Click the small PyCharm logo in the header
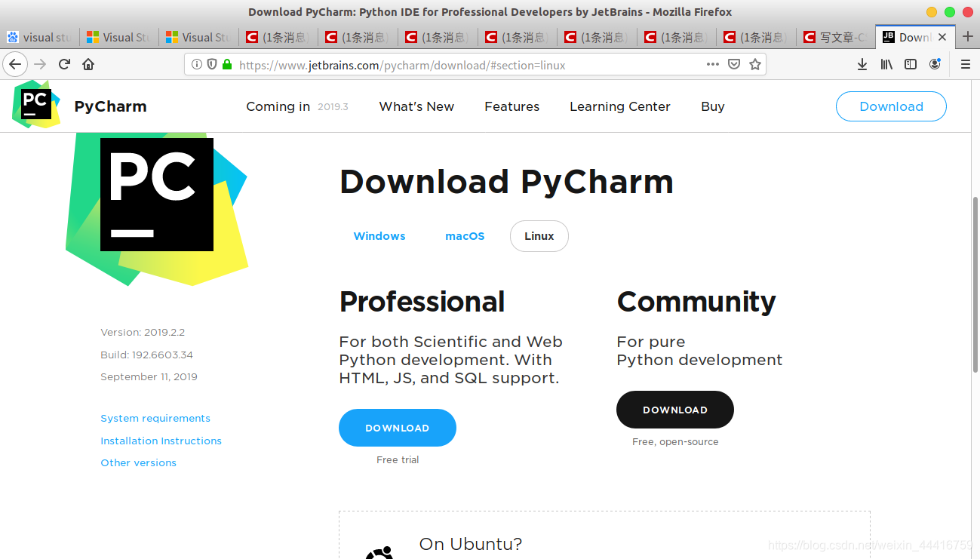This screenshot has width=980, height=559. tap(35, 104)
